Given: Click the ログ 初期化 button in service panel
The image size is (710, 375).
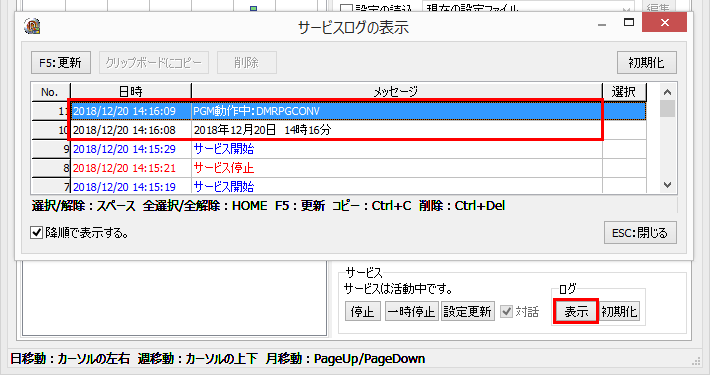Looking at the screenshot, I should click(619, 312).
